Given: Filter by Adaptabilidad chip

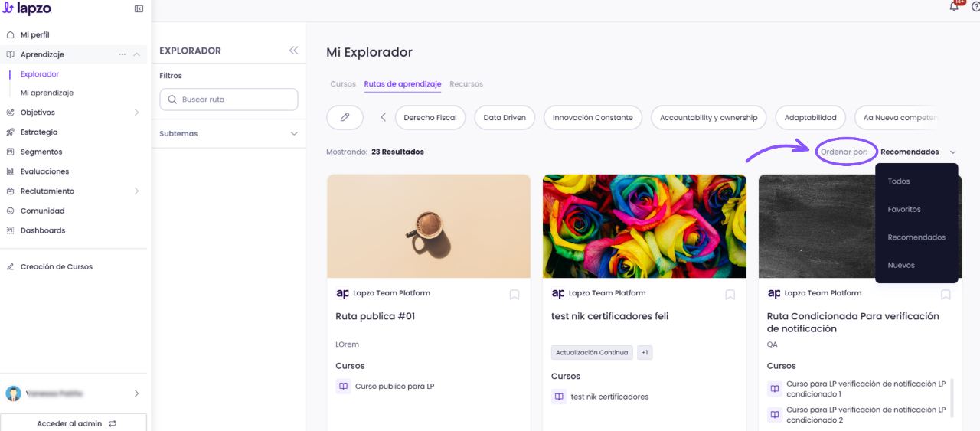Looking at the screenshot, I should point(810,118).
